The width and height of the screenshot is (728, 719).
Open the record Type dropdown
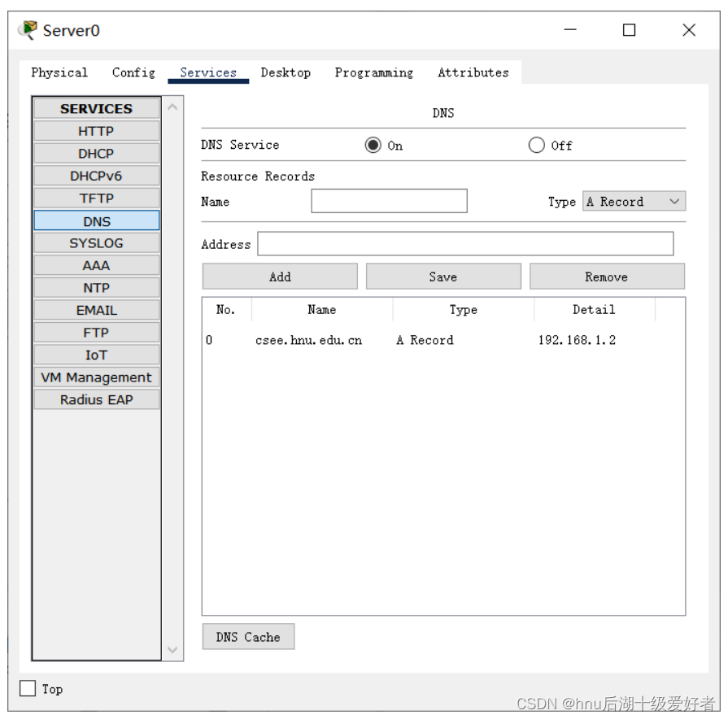pos(634,202)
